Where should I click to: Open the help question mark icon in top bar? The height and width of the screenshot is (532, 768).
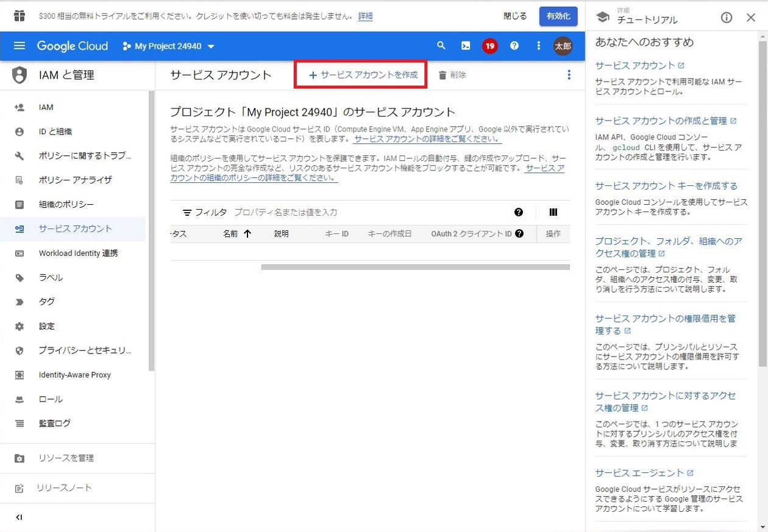(x=514, y=46)
